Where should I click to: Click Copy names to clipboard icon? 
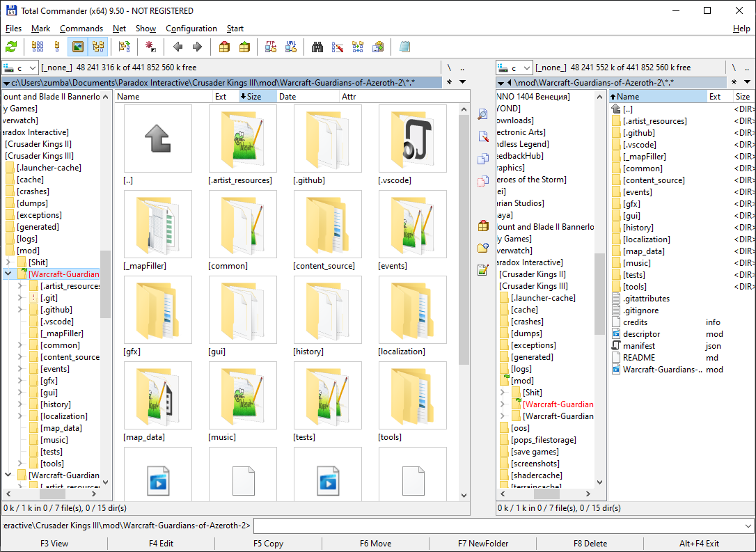point(378,47)
